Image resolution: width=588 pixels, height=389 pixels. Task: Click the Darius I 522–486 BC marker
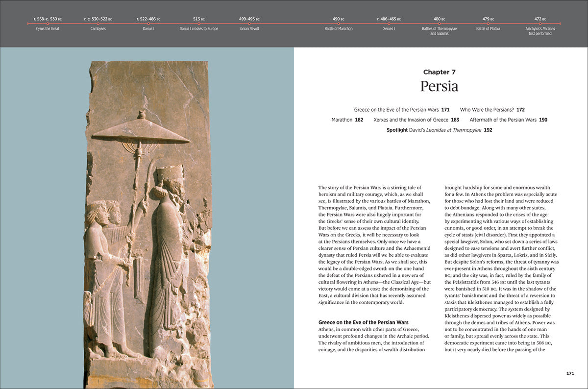point(148,24)
